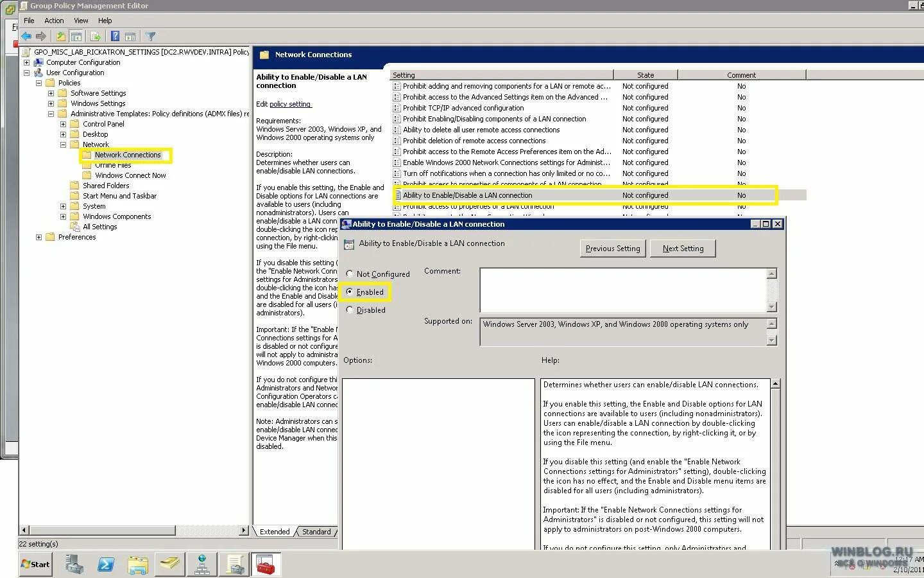Open the Filter options toolbar icon
Screen dimensions: 924x578
pyautogui.click(x=151, y=36)
